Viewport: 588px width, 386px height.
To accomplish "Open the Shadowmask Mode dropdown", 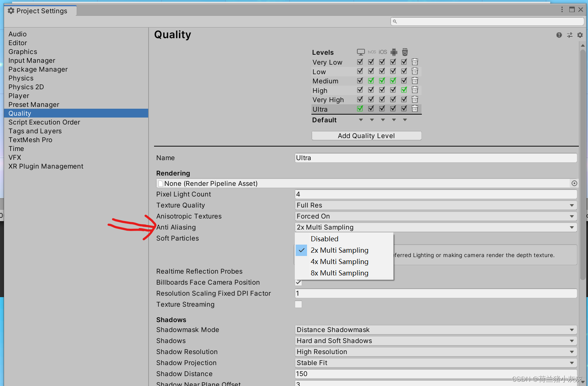I will click(436, 330).
